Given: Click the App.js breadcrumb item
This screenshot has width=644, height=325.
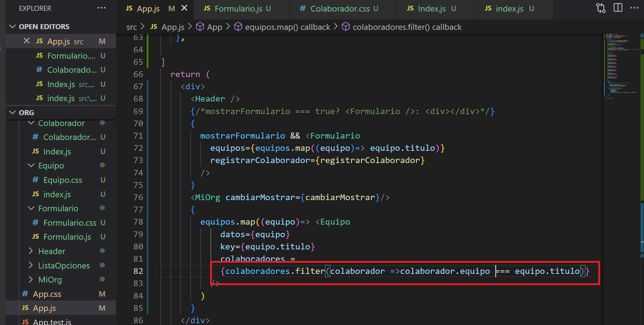Looking at the screenshot, I should (173, 27).
